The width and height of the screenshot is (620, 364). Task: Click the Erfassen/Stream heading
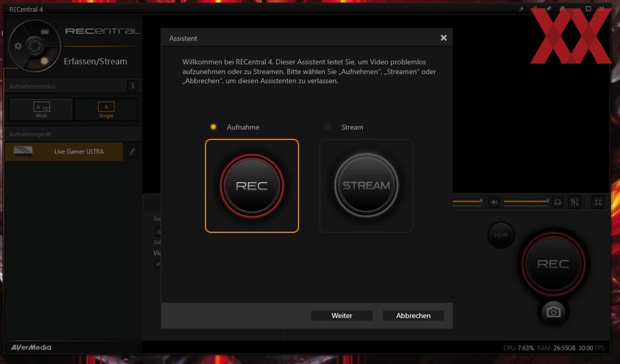[x=95, y=61]
